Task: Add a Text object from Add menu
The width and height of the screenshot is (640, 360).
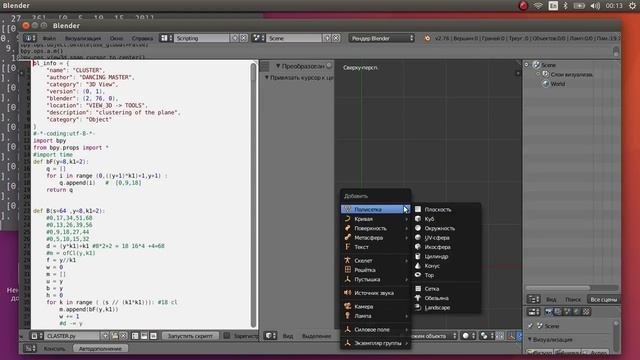Action: pyautogui.click(x=376, y=247)
